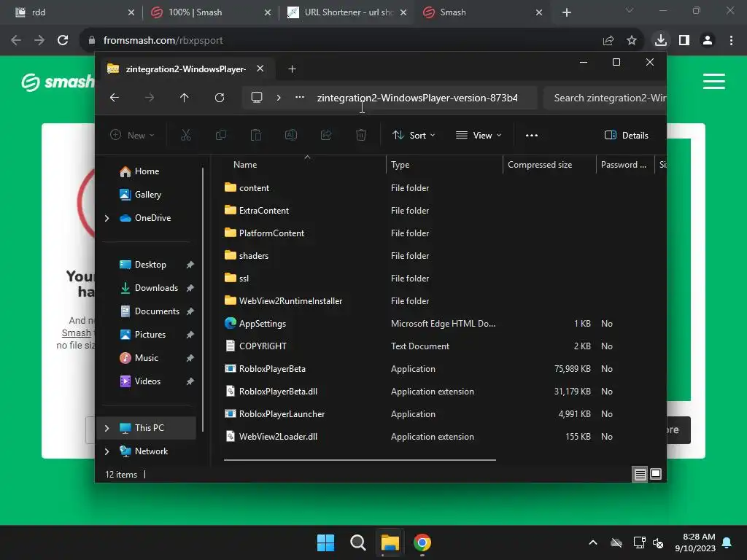Reload the Chrome page

[63, 41]
